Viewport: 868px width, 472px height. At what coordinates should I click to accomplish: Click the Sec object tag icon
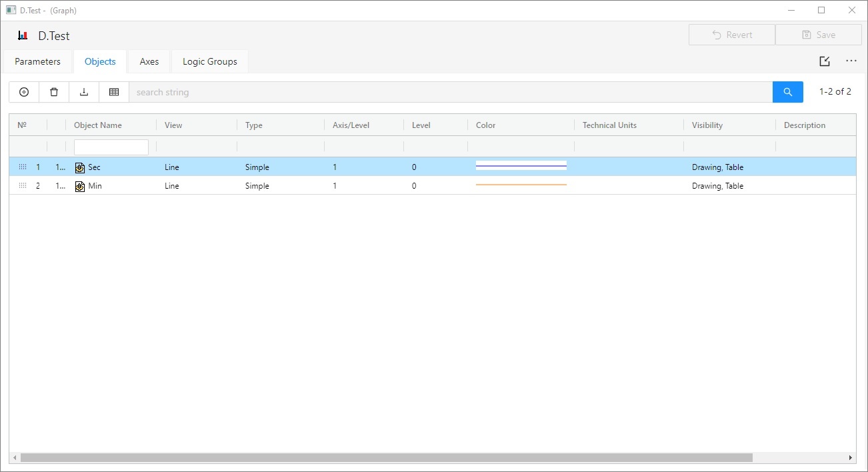point(80,167)
